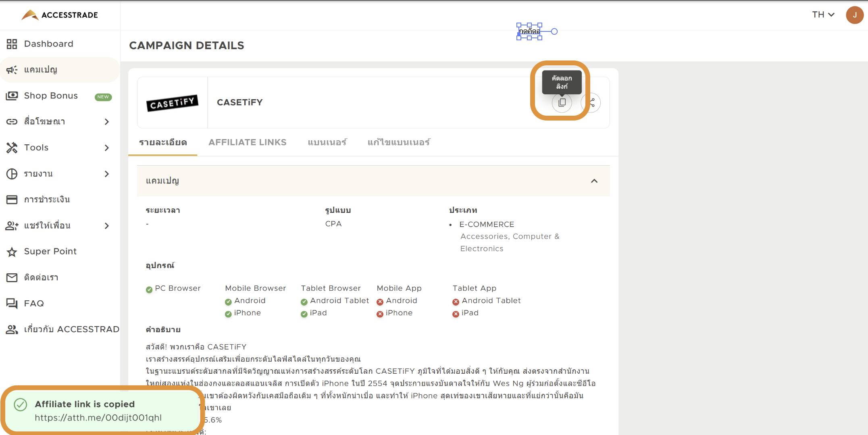Click the copied affiliate link URL
868x435 pixels.
click(98, 418)
